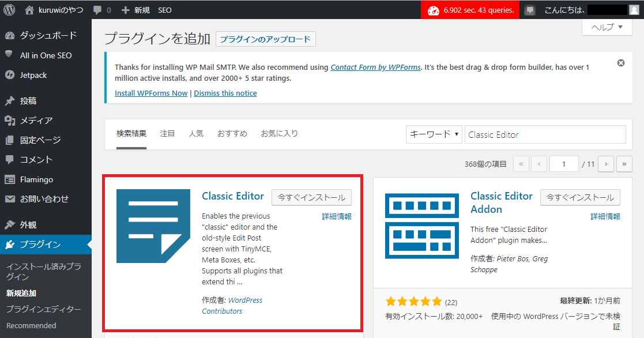Screen dimensions: 644x338
Task: Switch to the 検索結果 tab
Action: 131,133
